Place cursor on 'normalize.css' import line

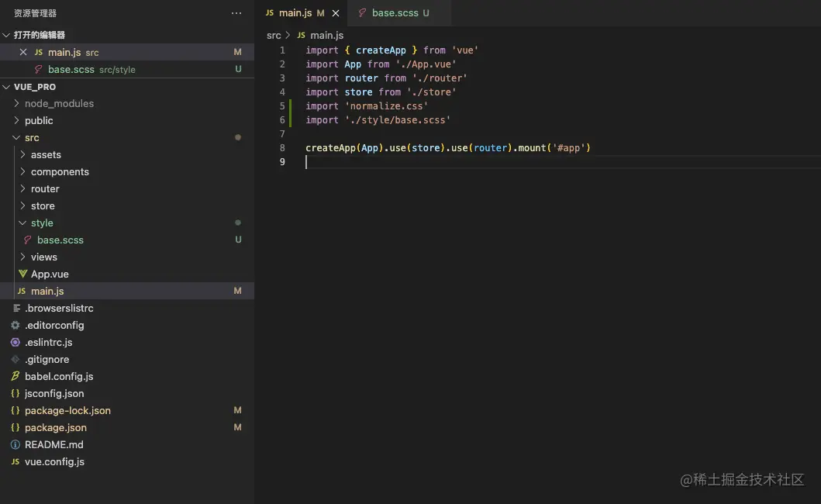[367, 105]
